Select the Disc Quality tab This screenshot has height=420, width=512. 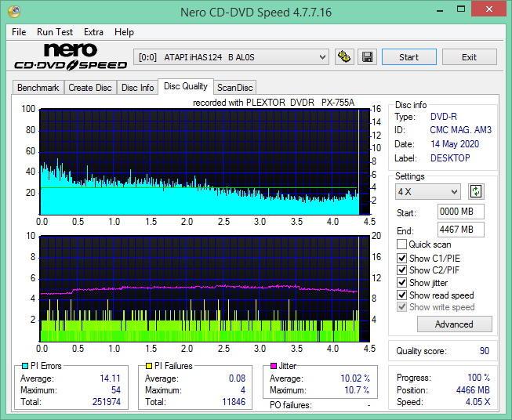click(186, 86)
